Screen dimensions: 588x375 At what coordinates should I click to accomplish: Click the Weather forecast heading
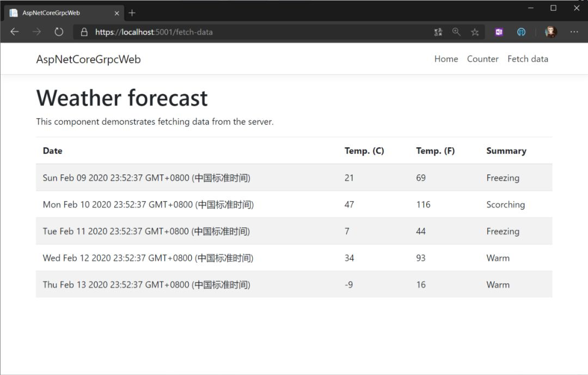coord(122,98)
